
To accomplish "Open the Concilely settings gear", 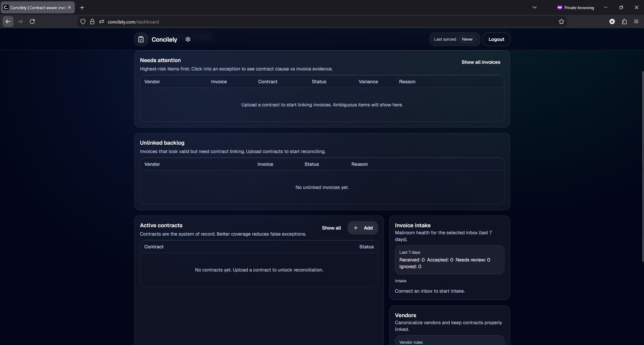I will point(188,39).
